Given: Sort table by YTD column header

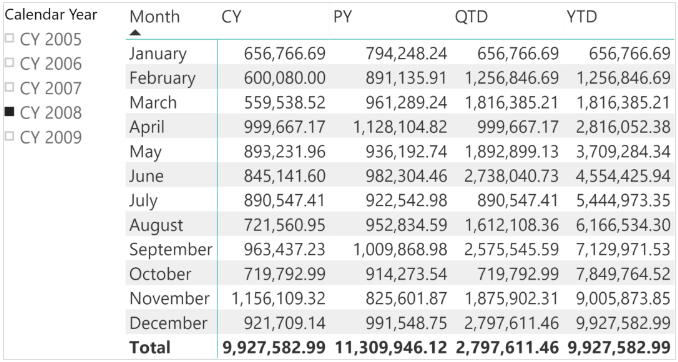Looking at the screenshot, I should [x=582, y=17].
